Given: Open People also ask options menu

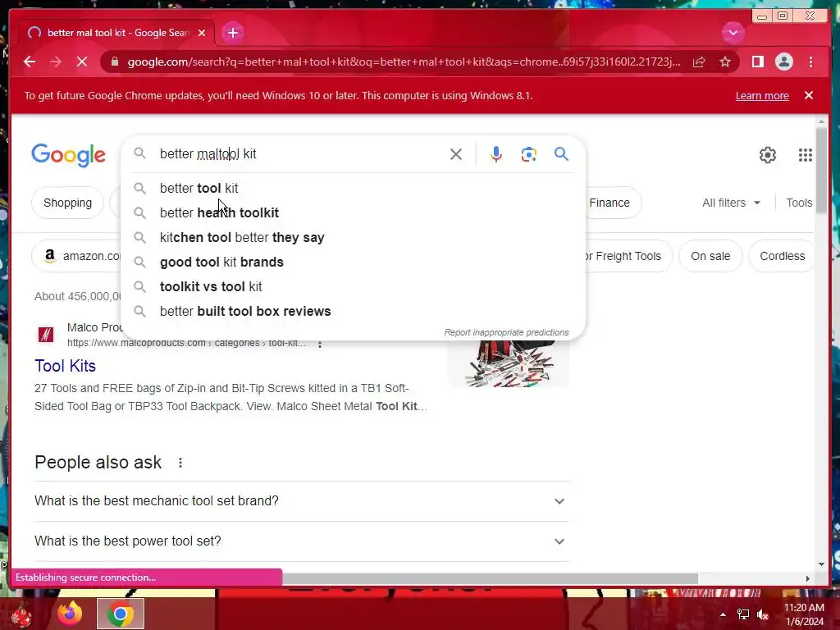Looking at the screenshot, I should coord(180,463).
